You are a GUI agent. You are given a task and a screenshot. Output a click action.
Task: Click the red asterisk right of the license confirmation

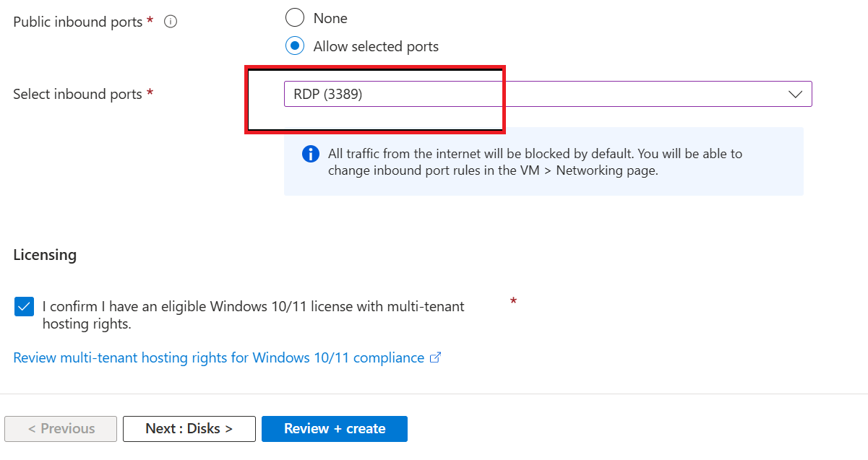[513, 300]
